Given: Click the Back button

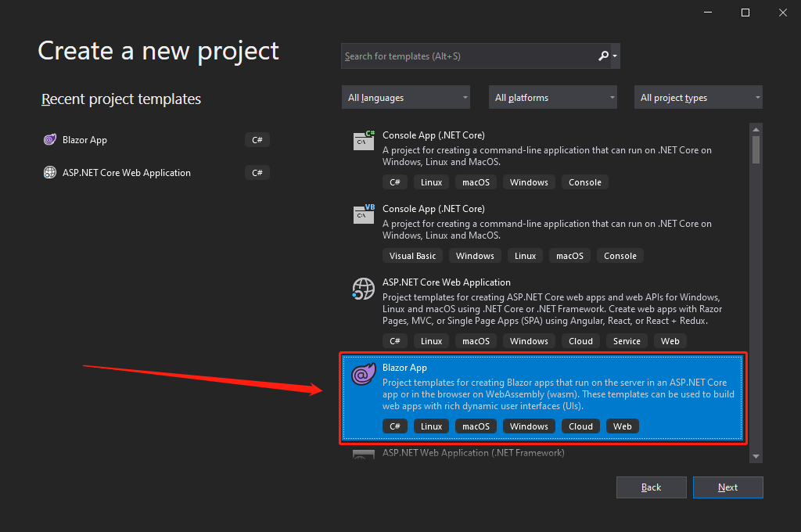Looking at the screenshot, I should tap(651, 487).
